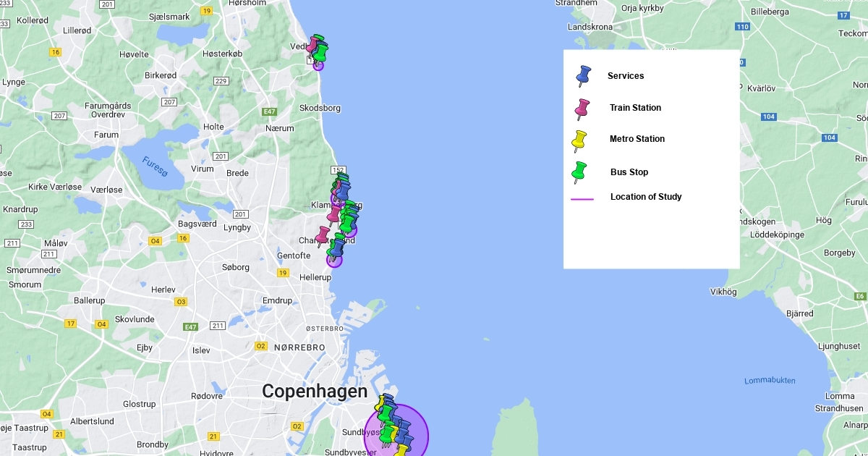Select the Landskrona town label
Viewport: 868px width, 456px height.
click(x=590, y=27)
